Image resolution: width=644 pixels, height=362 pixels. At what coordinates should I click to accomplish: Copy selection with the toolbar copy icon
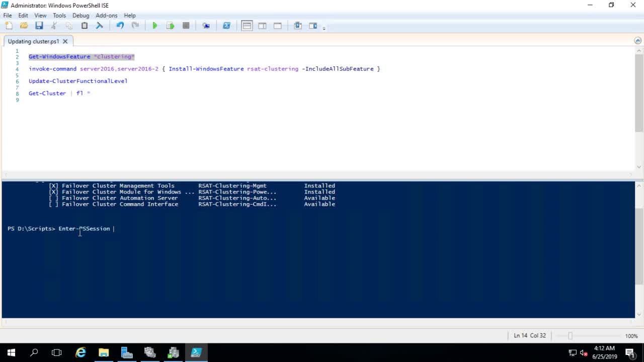click(69, 26)
